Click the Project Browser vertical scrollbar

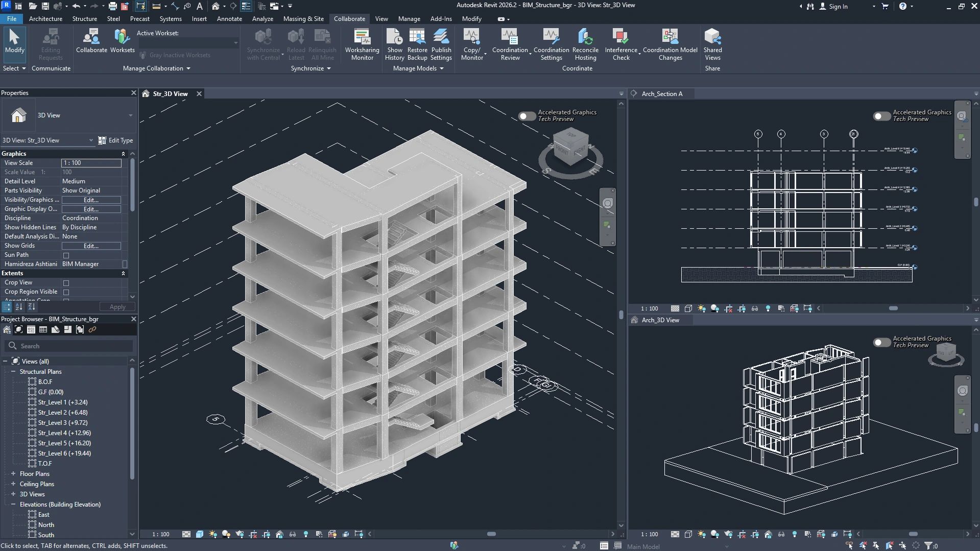[x=132, y=423]
